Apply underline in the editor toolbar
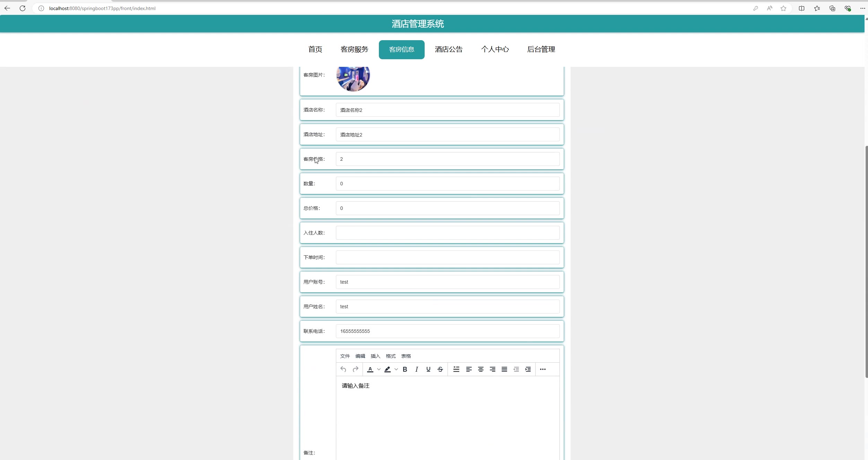The height and width of the screenshot is (460, 868). click(428, 369)
